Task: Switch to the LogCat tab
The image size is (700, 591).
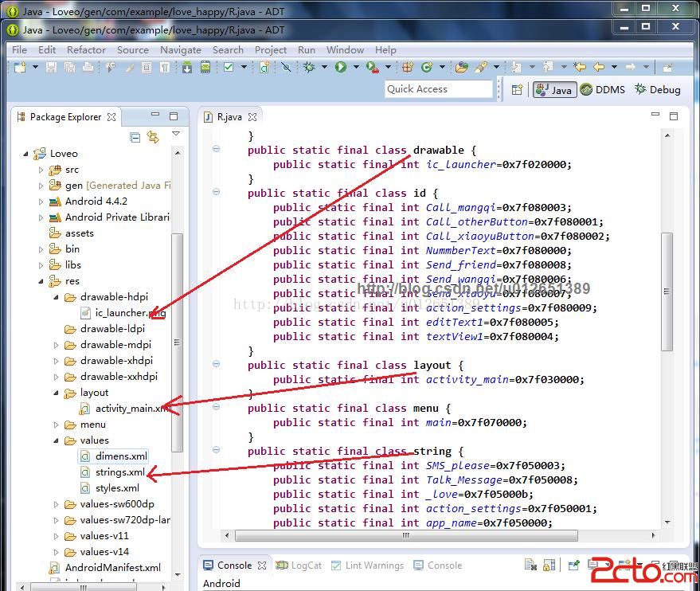Action: (299, 566)
